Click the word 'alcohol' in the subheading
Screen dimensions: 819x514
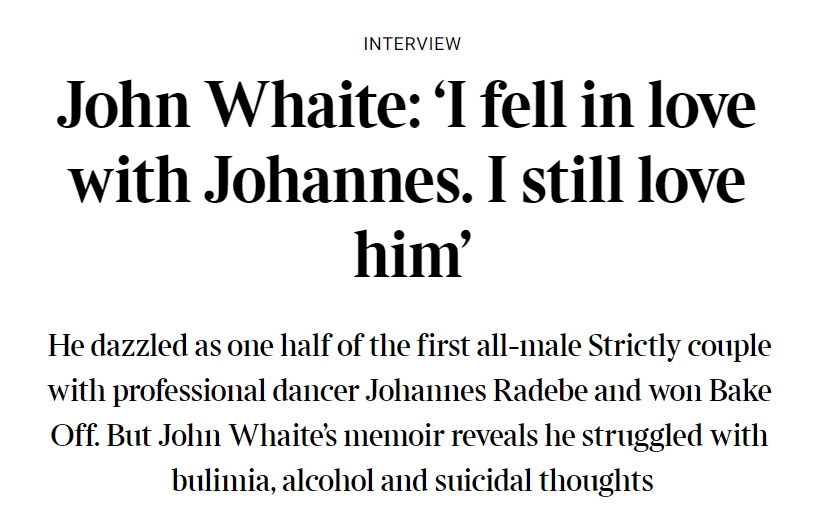(329, 481)
